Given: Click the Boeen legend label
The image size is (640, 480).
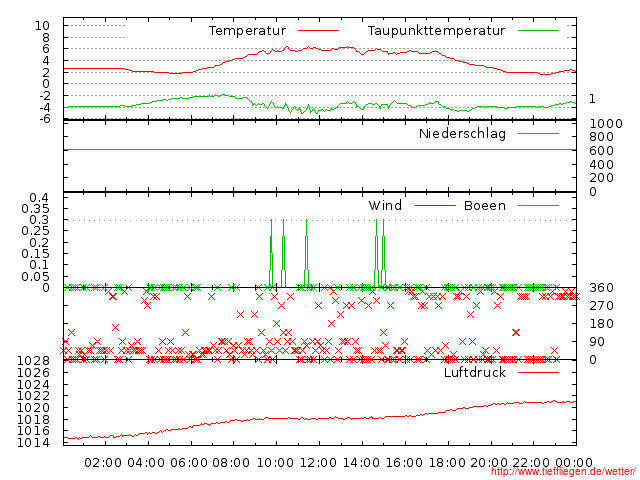Looking at the screenshot, I should click(485, 205).
